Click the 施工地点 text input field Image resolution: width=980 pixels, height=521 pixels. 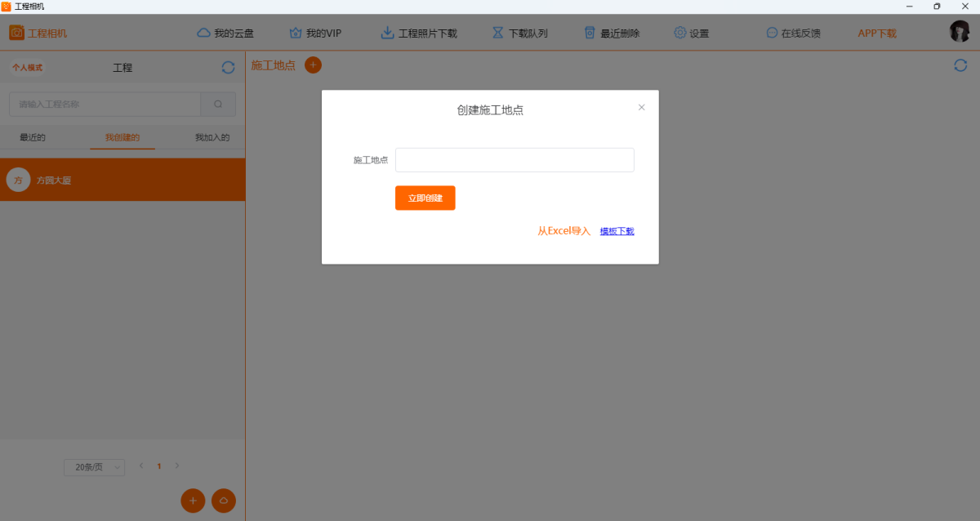click(x=514, y=160)
